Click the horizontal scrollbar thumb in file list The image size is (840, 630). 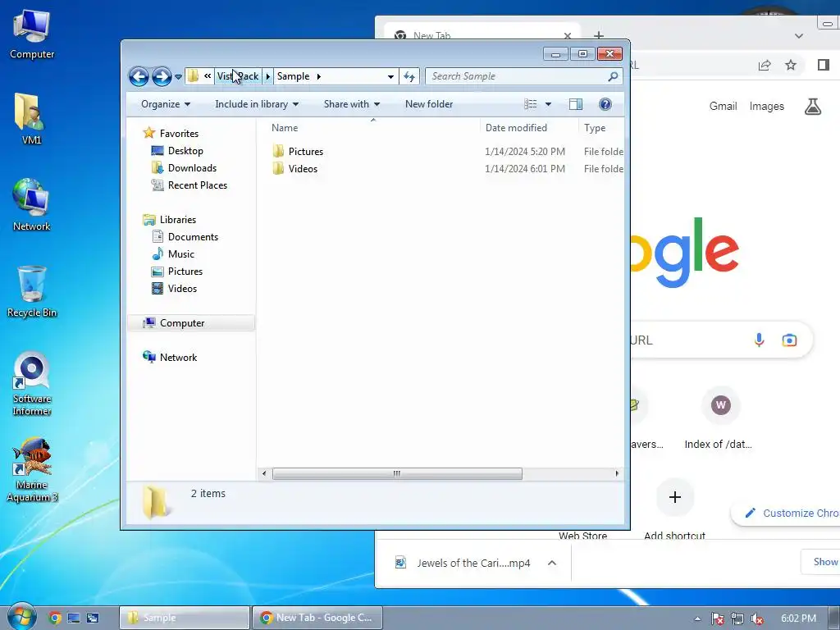(x=397, y=473)
